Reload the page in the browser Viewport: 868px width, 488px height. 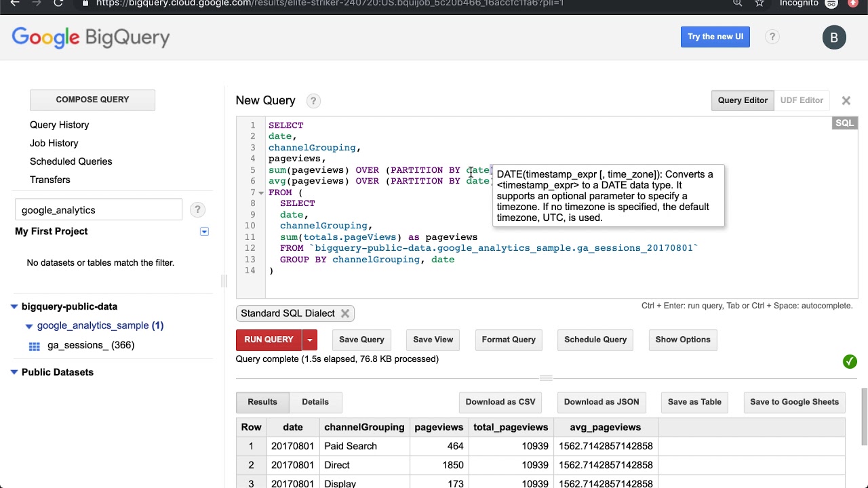click(58, 3)
